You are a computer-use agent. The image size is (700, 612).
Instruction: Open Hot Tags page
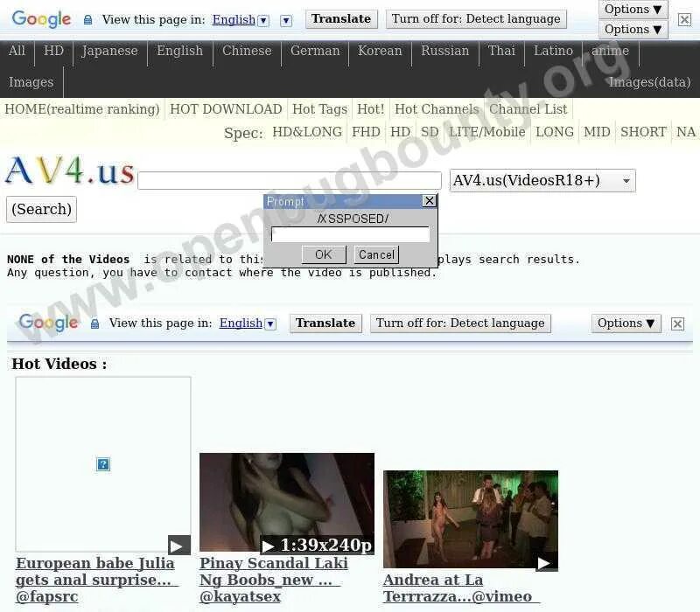(319, 109)
